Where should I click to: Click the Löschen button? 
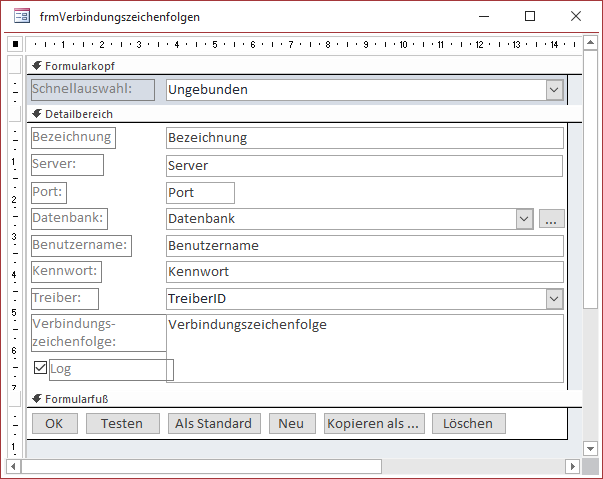point(469,423)
